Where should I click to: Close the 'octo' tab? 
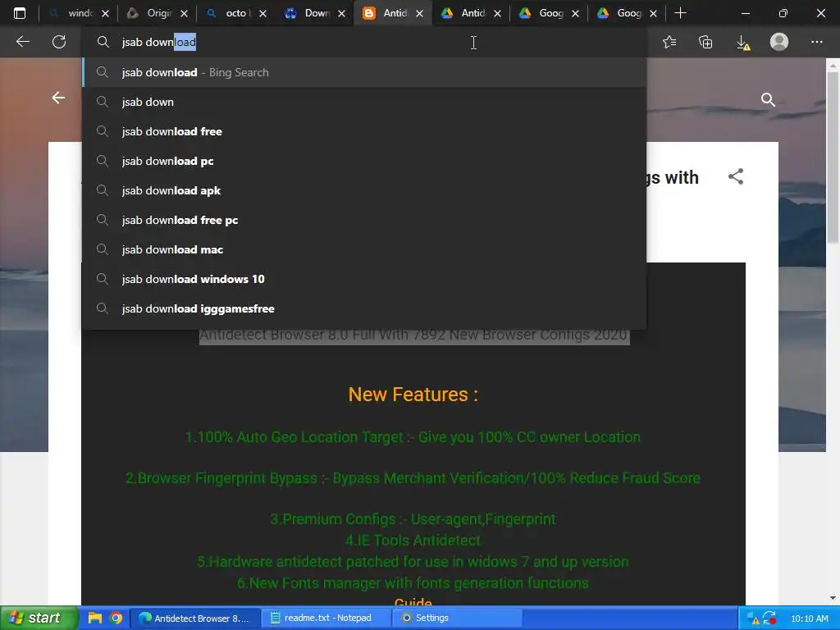pyautogui.click(x=262, y=14)
